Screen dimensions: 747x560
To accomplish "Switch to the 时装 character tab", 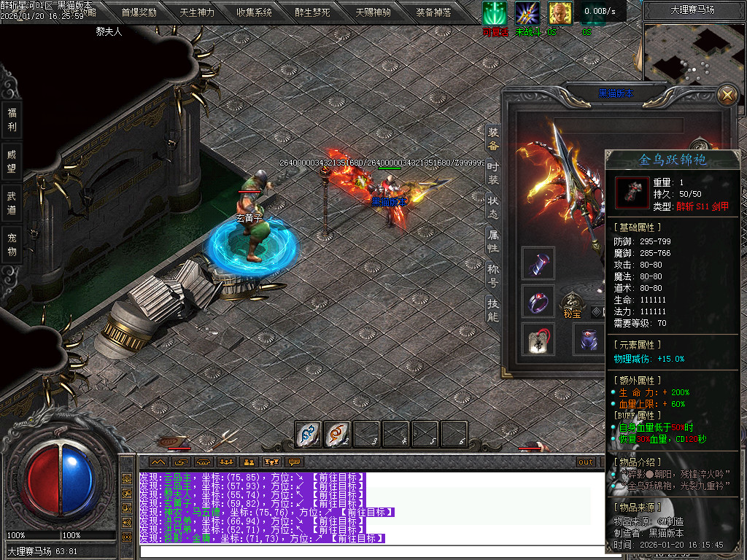I will coord(493,174).
